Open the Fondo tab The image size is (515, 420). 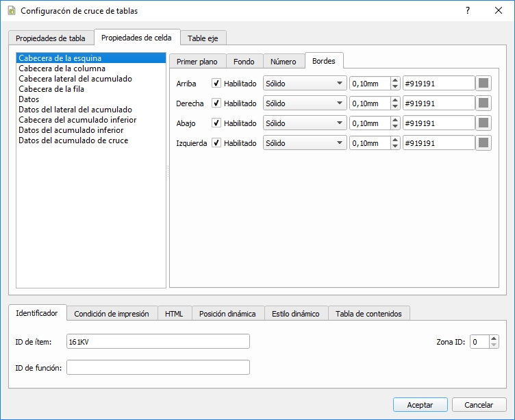pyautogui.click(x=244, y=62)
